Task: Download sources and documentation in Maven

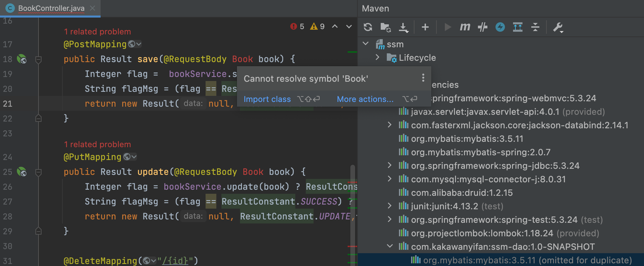Action: pos(403,27)
